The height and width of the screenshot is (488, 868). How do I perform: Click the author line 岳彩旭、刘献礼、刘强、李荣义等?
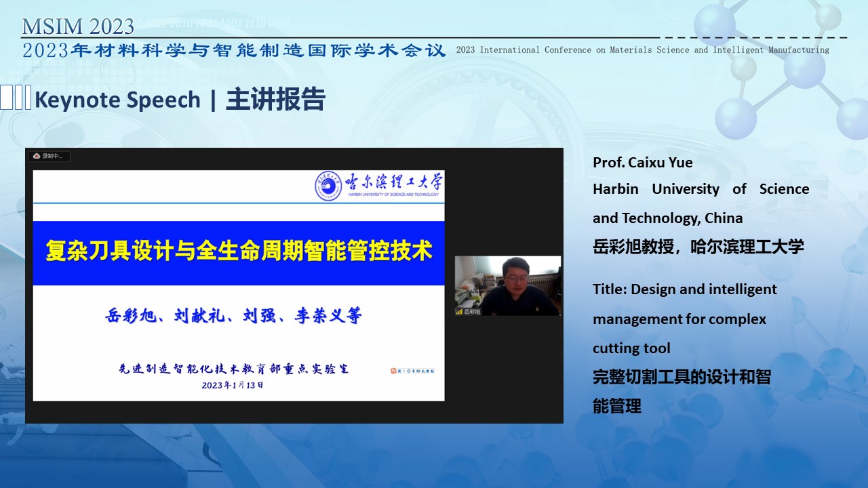pyautogui.click(x=234, y=316)
